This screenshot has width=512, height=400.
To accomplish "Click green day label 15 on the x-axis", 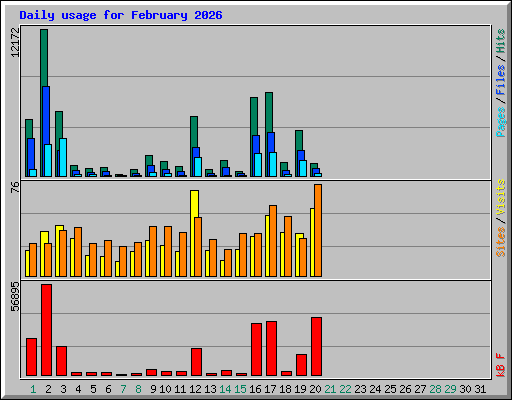I will (240, 389).
